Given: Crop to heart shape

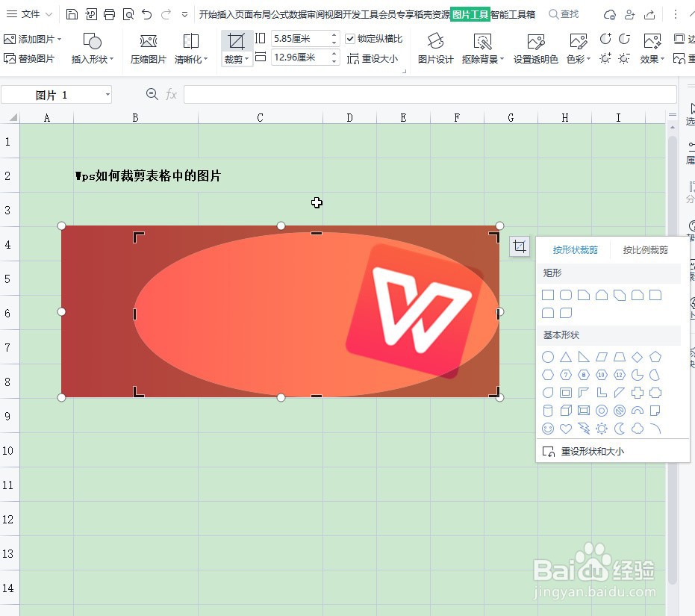Looking at the screenshot, I should (x=566, y=429).
